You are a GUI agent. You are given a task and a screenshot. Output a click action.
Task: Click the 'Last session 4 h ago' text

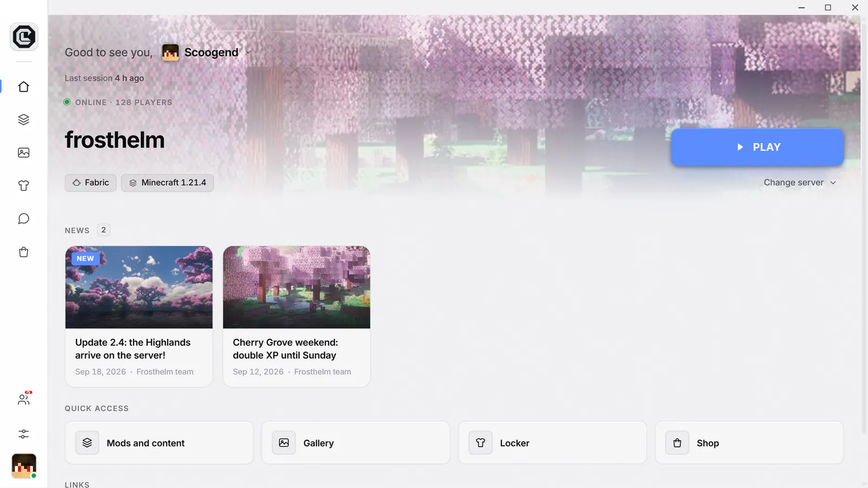[x=104, y=78]
